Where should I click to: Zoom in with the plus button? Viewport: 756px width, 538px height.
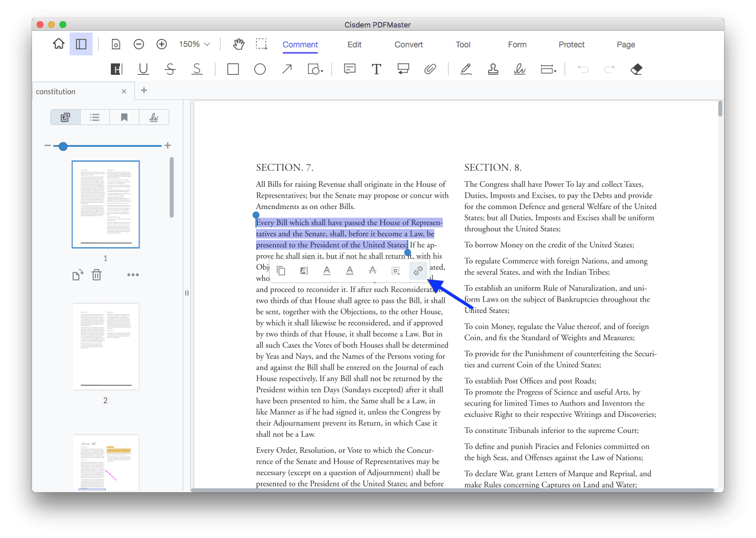(x=162, y=44)
